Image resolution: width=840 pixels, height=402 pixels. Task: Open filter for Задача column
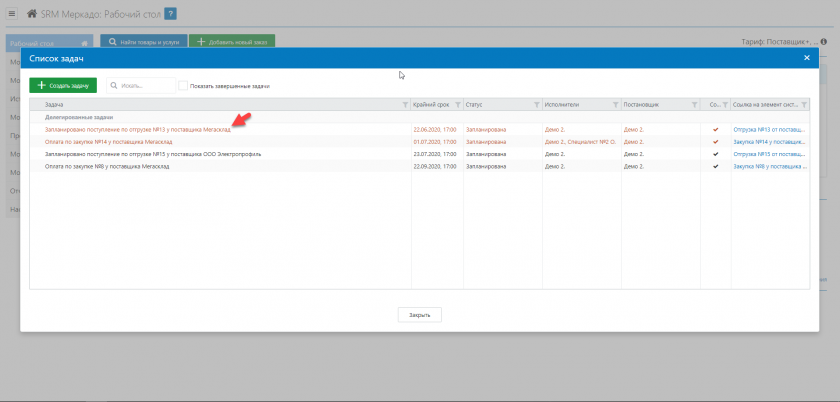tap(405, 104)
